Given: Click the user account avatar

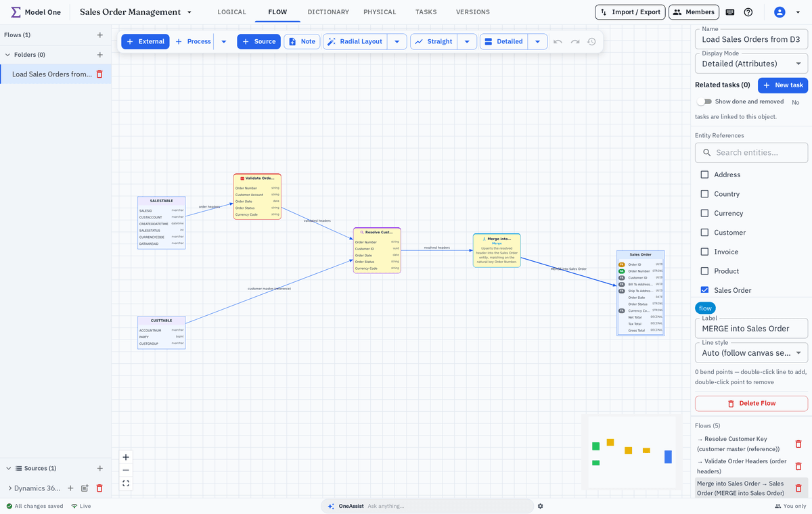Looking at the screenshot, I should click(780, 12).
